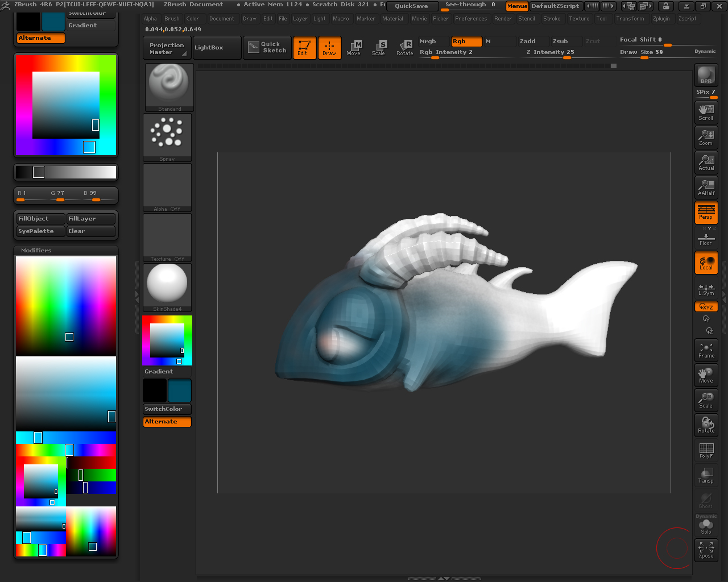The height and width of the screenshot is (582, 728).
Task: Toggle Draw mode
Action: [329, 48]
